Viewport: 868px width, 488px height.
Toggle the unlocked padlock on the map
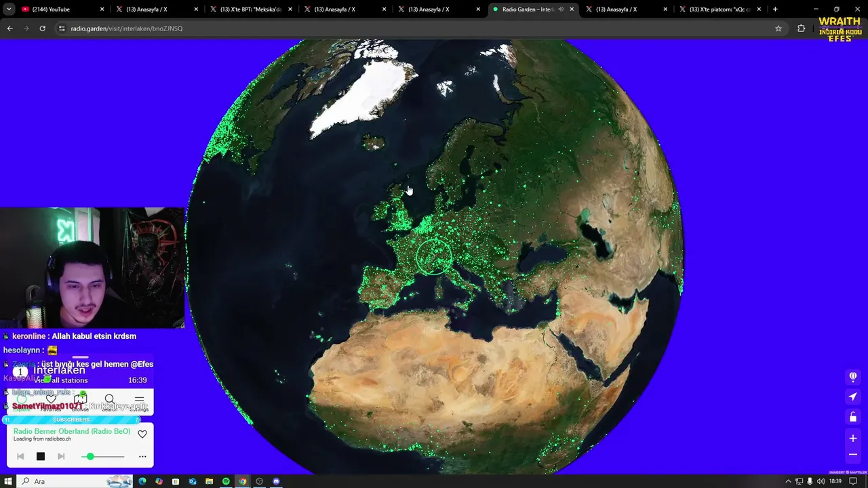pos(853,417)
